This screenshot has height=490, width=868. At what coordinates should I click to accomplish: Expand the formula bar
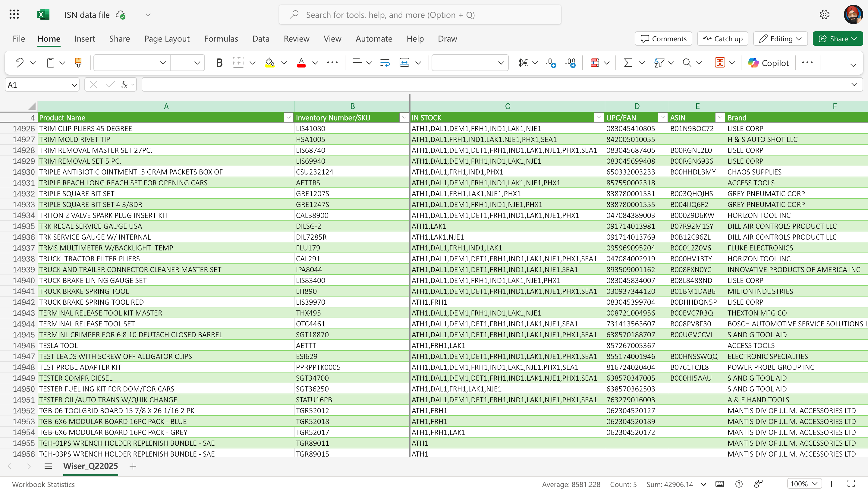tap(854, 84)
